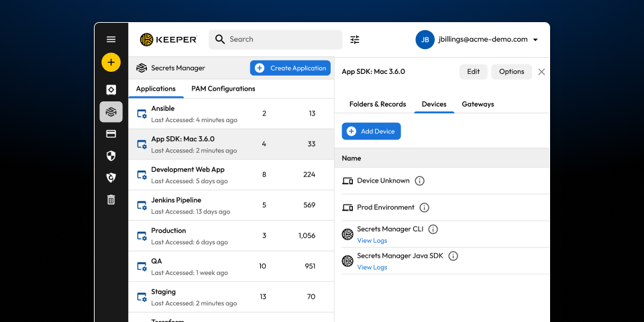This screenshot has width=644, height=322.
Task: Click the Production application icon
Action: (x=142, y=236)
